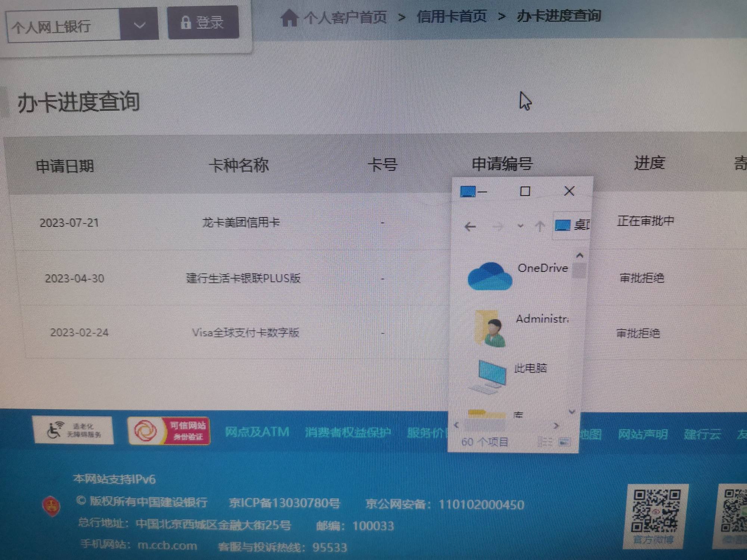Click the 个人网上银行 selector field
The image size is (747, 560).
63,25
